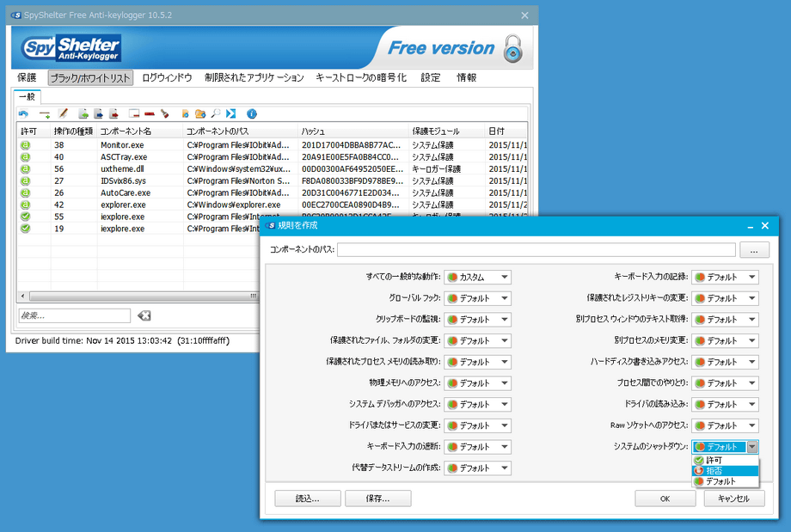Expand the 別プロセスのメモリ変更 dropdown

click(725, 340)
